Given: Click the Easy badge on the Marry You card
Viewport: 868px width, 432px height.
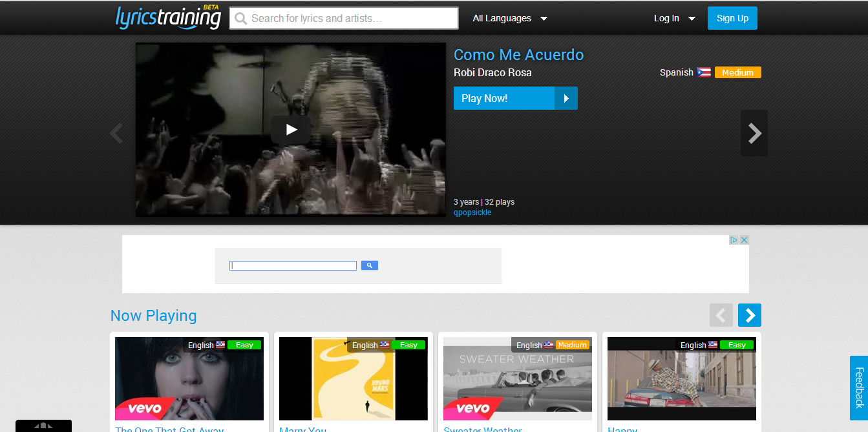Looking at the screenshot, I should [408, 345].
